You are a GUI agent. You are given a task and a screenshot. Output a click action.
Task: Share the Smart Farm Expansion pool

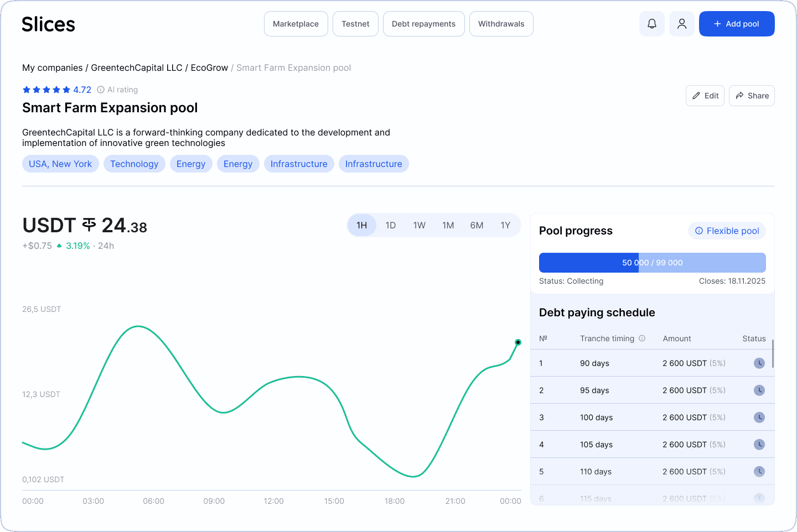tap(752, 96)
